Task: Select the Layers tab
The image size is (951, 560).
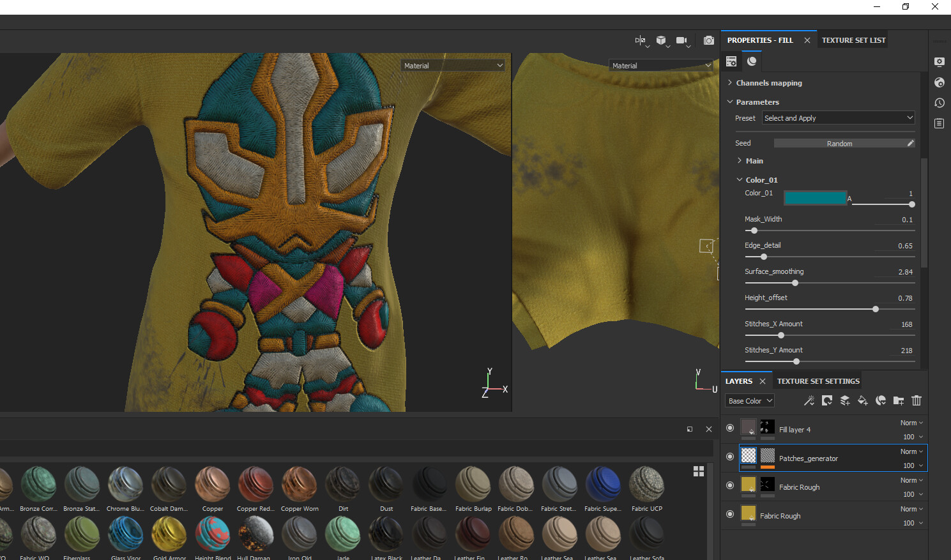Action: [x=739, y=381]
